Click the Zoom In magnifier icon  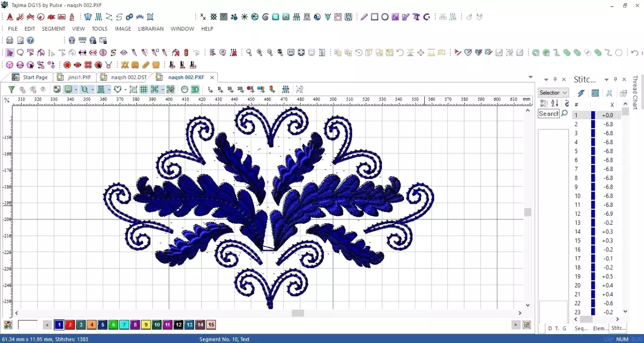259,52
